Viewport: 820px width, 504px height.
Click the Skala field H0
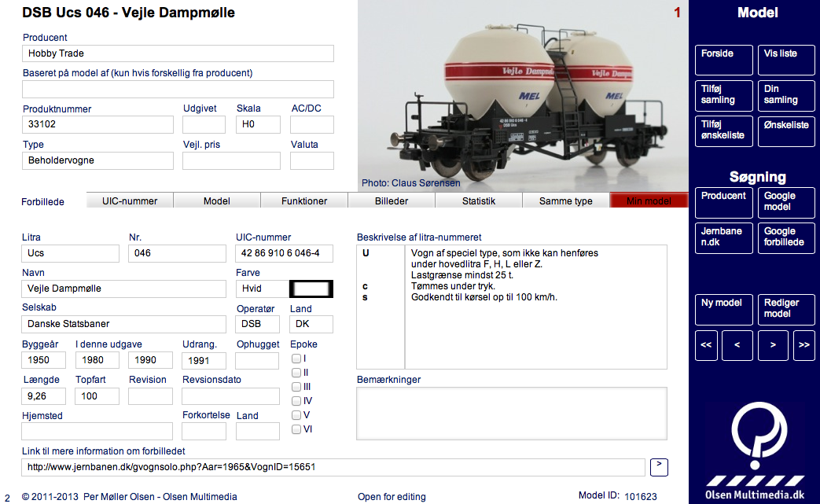259,124
